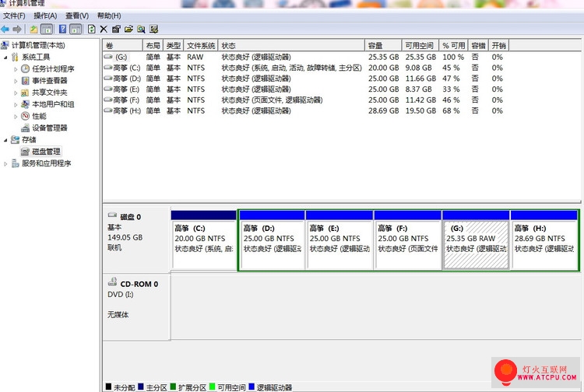Collapse the 存储 tree node arrow
Screen dimensions: 584x392
(5, 140)
